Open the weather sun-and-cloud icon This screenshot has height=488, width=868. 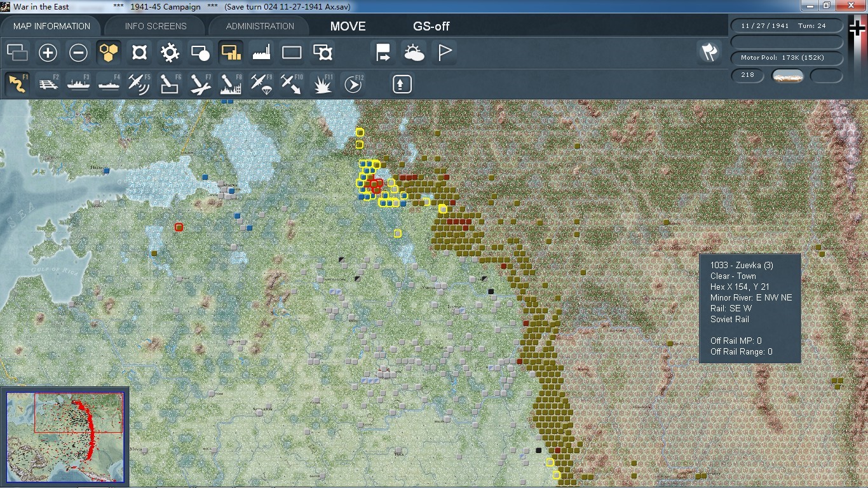[414, 53]
